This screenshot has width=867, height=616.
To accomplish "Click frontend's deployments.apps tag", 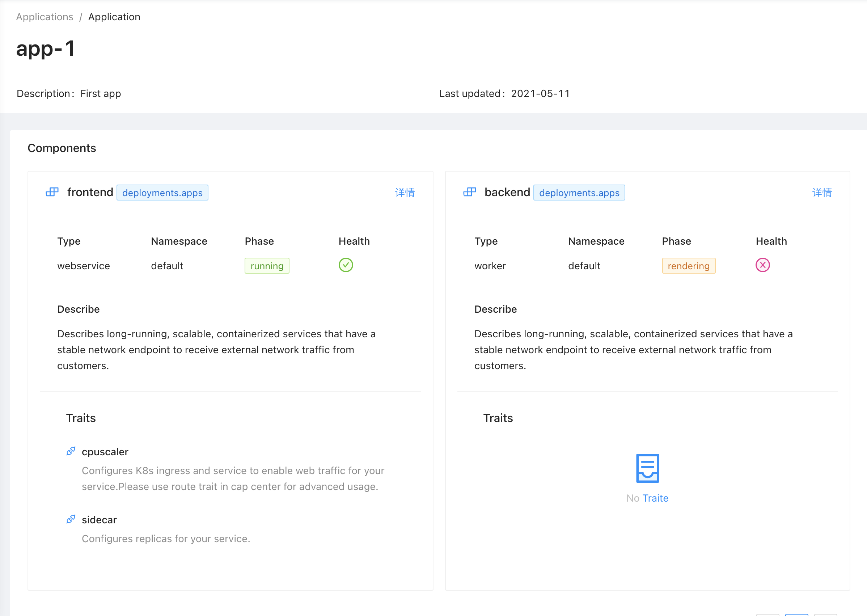I will pos(162,193).
